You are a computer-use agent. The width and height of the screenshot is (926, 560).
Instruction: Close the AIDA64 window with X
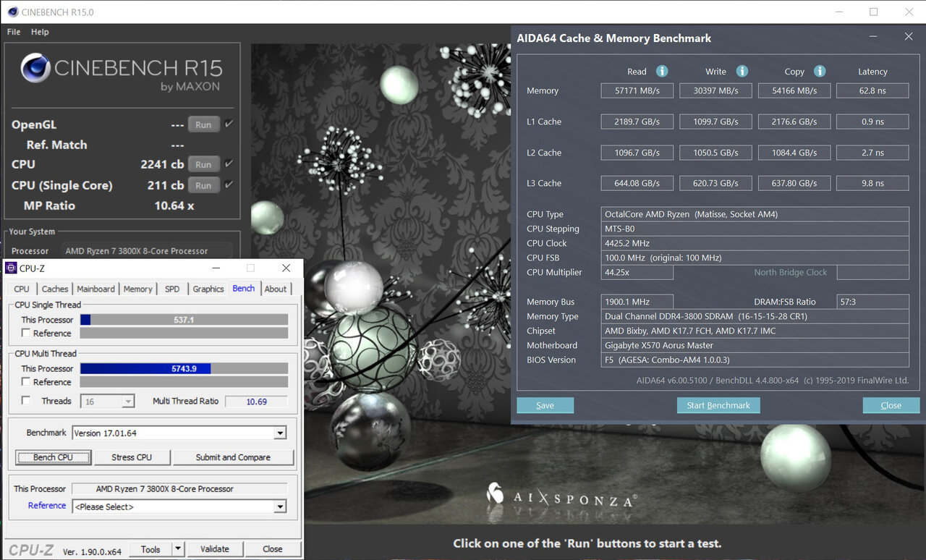point(909,36)
